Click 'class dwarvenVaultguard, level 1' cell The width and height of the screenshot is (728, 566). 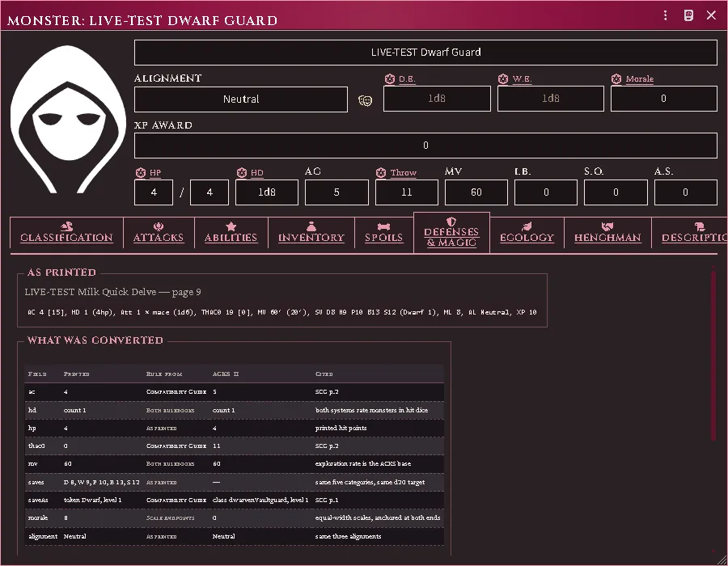(x=260, y=501)
